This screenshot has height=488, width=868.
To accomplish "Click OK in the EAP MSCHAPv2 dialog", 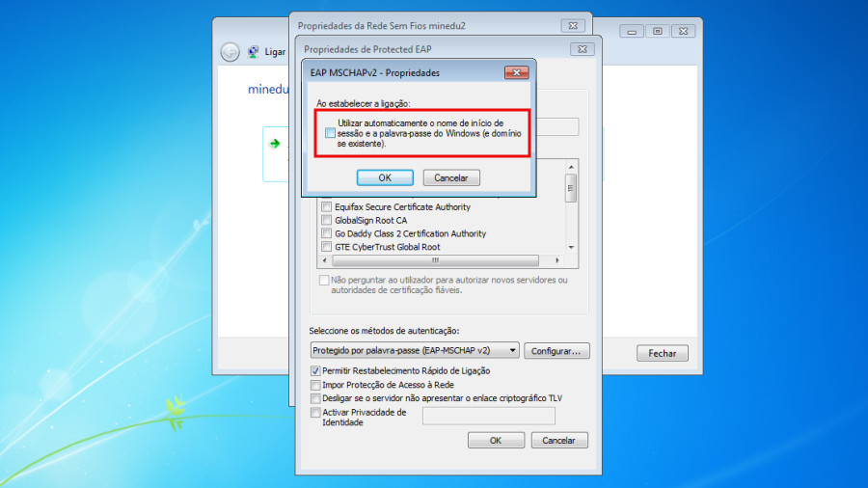I will point(385,177).
